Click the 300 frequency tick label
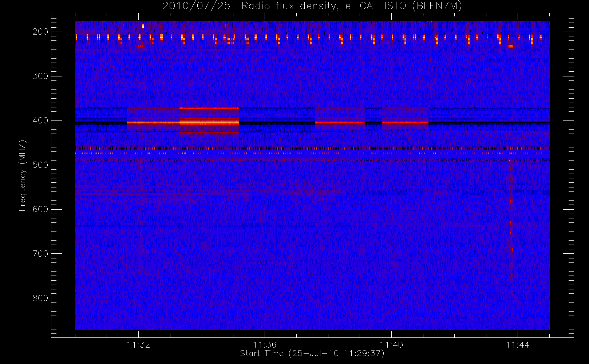Image resolution: width=589 pixels, height=364 pixels. point(40,76)
